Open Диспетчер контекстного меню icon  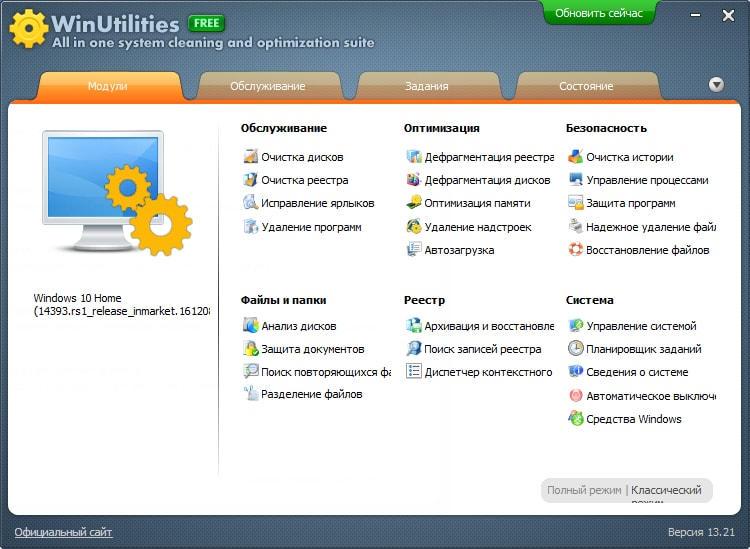coord(414,372)
